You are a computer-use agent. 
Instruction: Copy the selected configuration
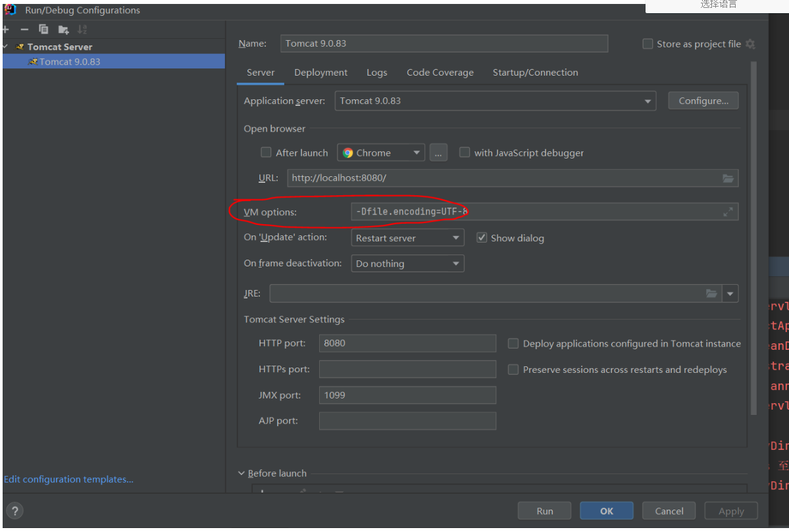point(44,30)
